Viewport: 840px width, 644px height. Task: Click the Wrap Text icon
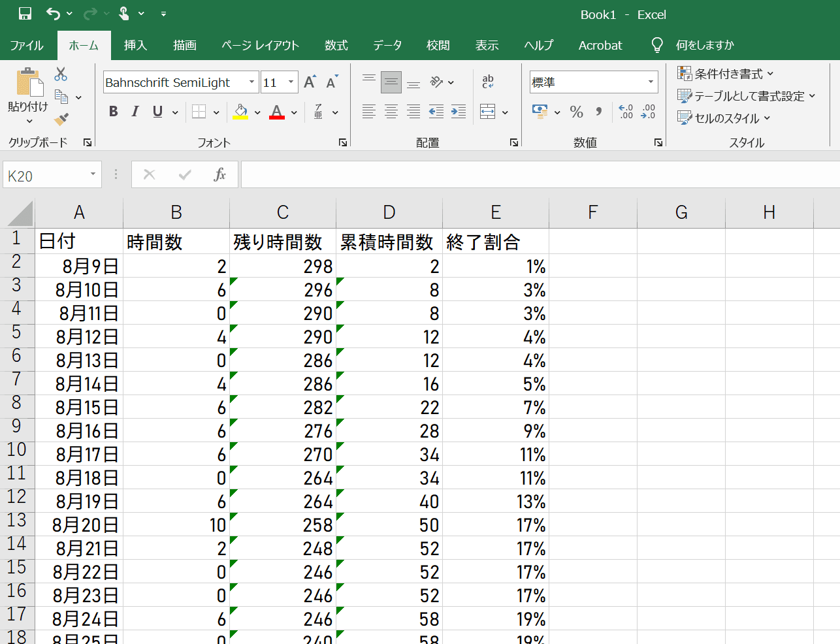488,82
